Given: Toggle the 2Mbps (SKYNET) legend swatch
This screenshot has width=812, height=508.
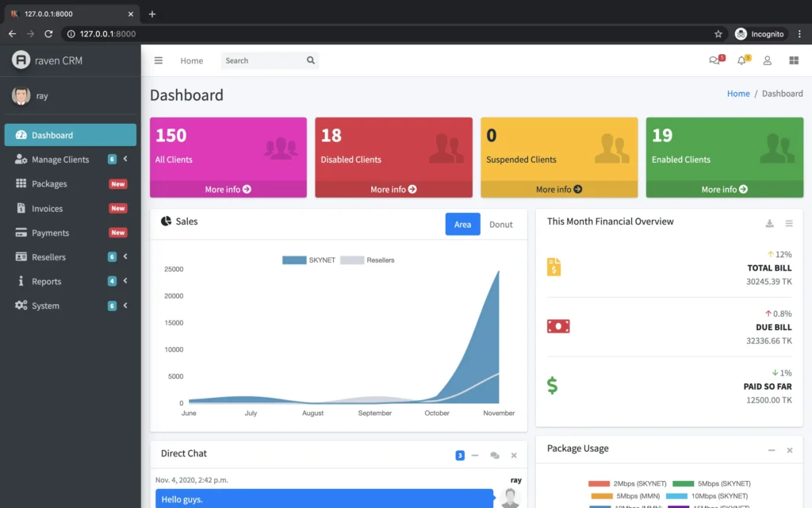Looking at the screenshot, I should (x=599, y=483).
